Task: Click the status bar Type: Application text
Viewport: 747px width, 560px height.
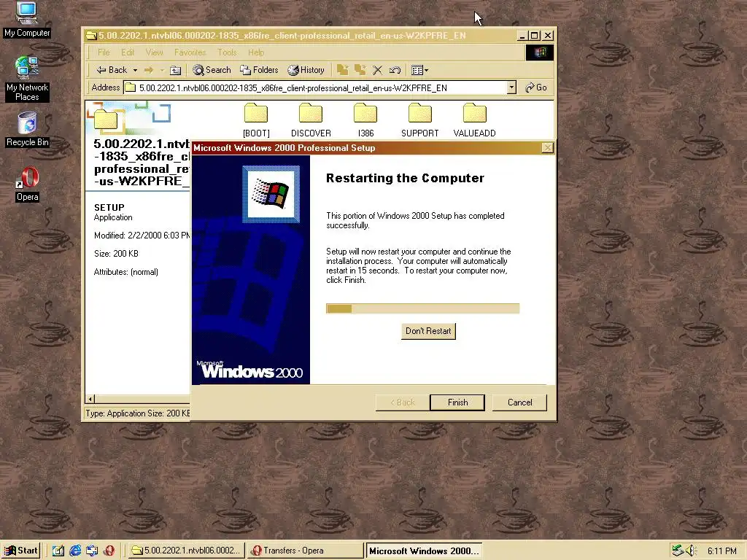Action: click(x=138, y=413)
